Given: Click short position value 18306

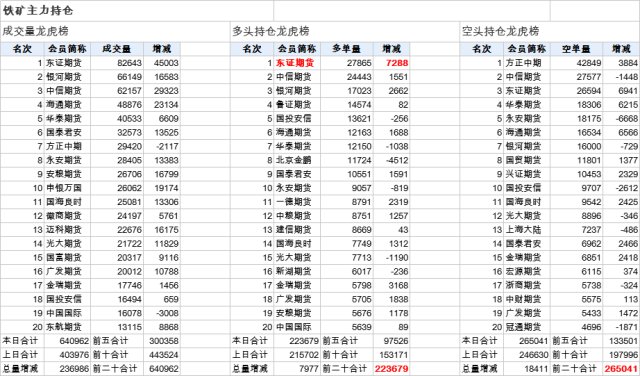Looking at the screenshot, I should 589,105.
